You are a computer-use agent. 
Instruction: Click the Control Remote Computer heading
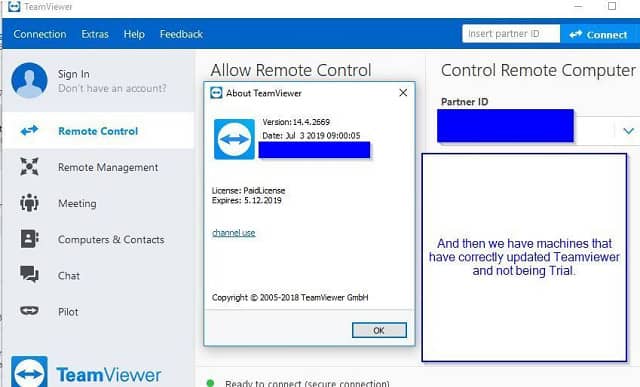(538, 70)
